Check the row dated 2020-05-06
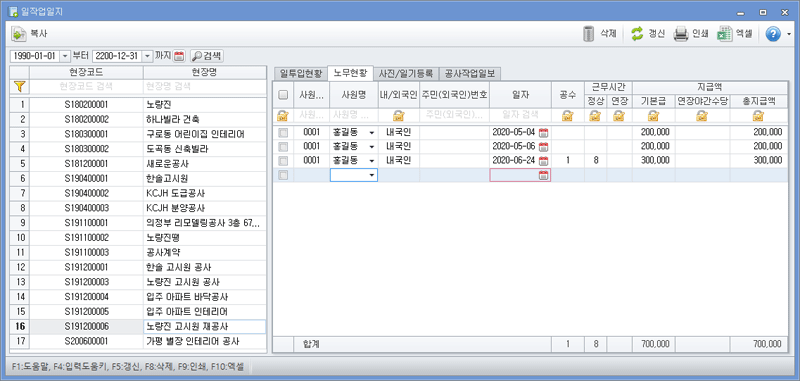Viewport: 800px width, 381px height. pyautogui.click(x=283, y=147)
